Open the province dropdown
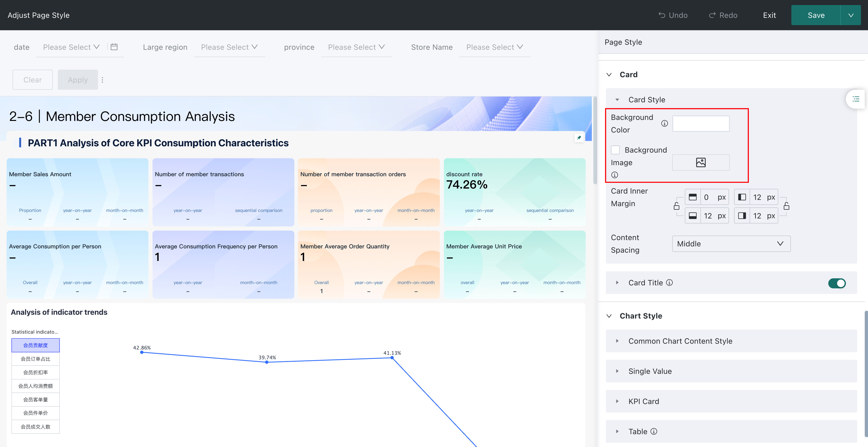The height and width of the screenshot is (447, 868). coord(357,47)
